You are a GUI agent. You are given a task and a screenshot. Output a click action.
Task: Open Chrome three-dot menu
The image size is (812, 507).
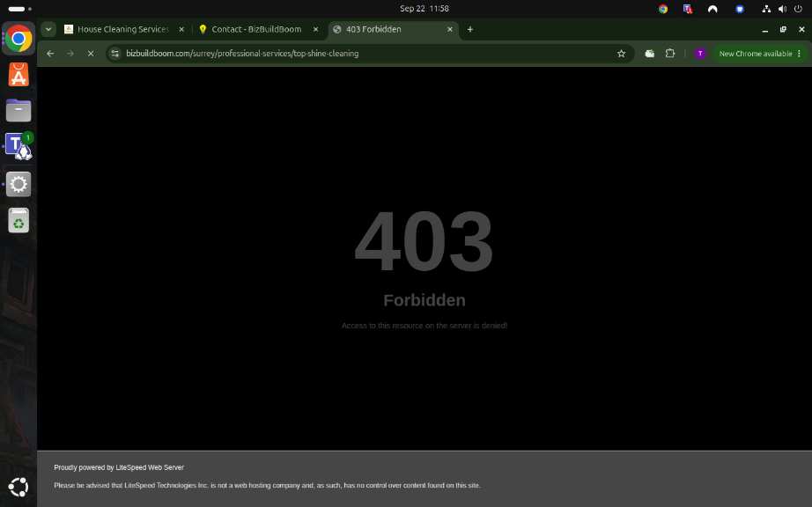[x=799, y=54]
